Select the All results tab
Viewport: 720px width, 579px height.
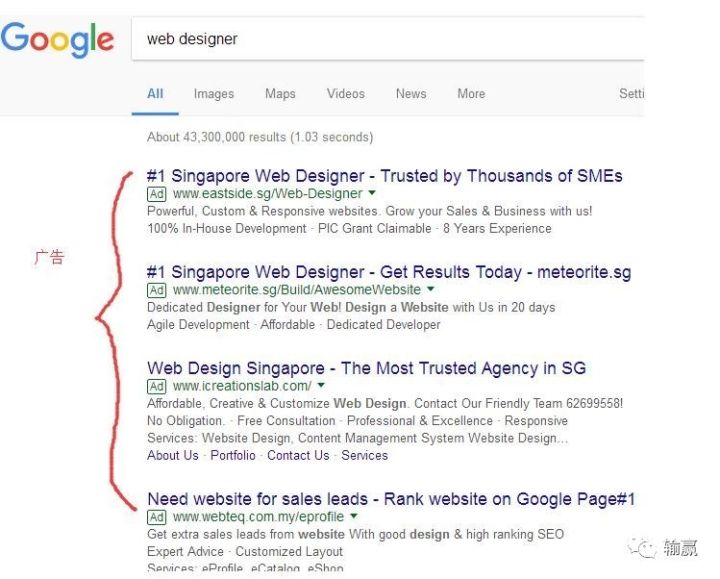click(x=155, y=94)
